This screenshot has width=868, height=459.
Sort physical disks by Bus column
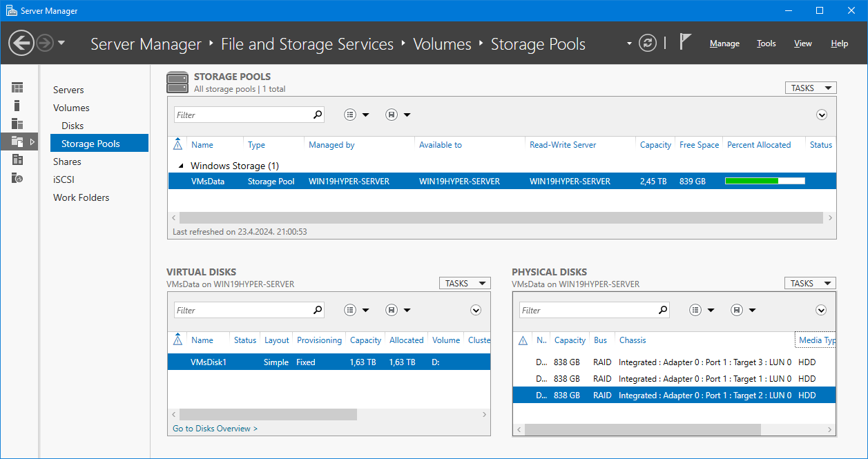[x=600, y=340]
